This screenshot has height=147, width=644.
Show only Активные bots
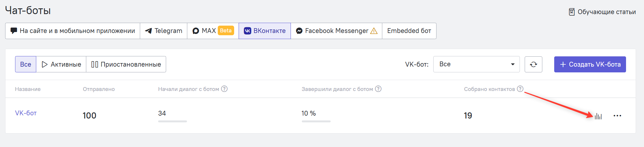pos(61,64)
